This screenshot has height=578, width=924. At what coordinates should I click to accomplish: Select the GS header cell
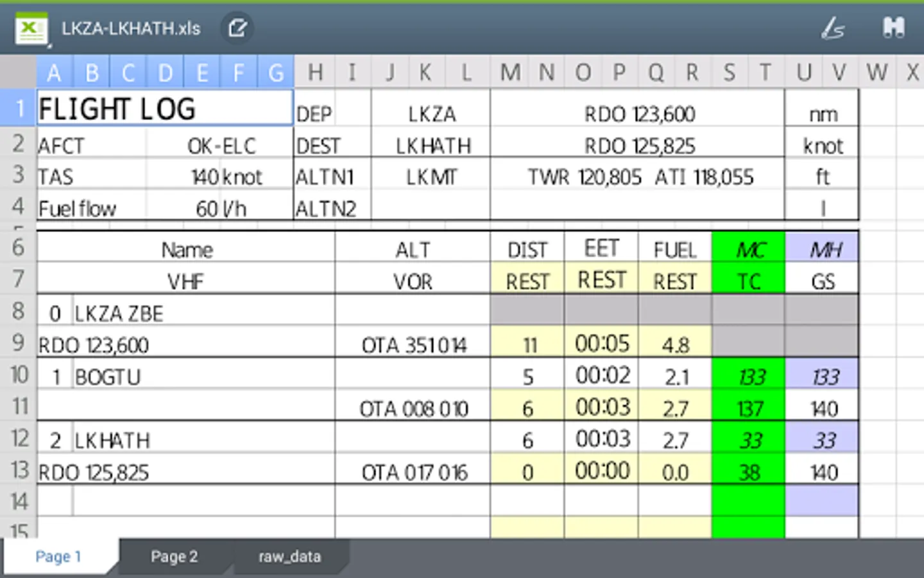(x=822, y=279)
